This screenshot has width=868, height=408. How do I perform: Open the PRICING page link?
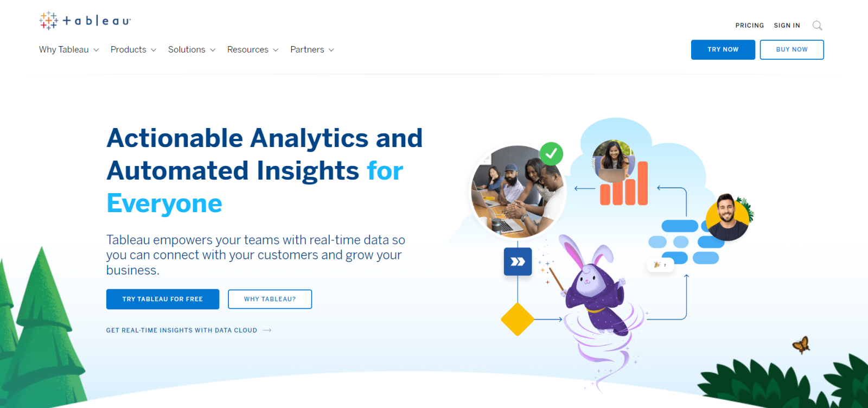750,25
